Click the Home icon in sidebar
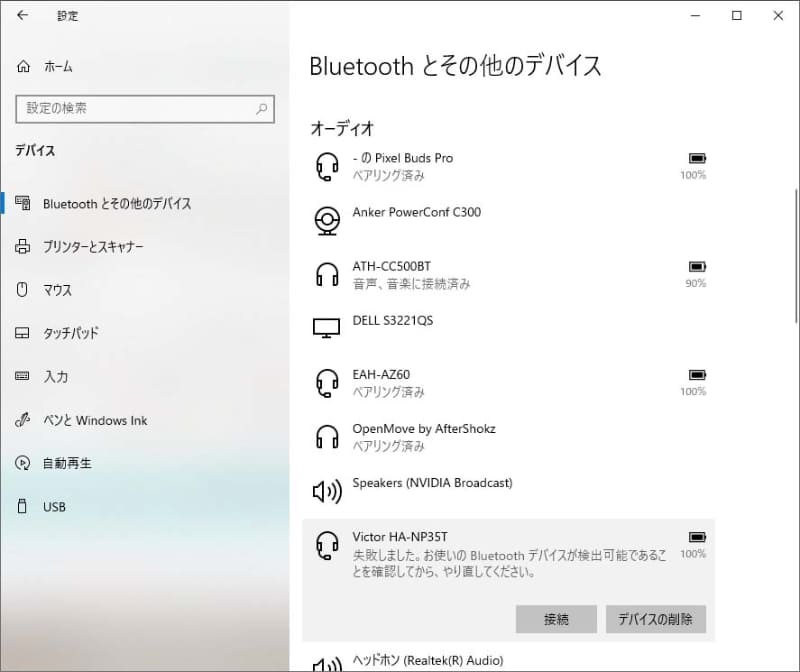This screenshot has width=800, height=672. 23,66
